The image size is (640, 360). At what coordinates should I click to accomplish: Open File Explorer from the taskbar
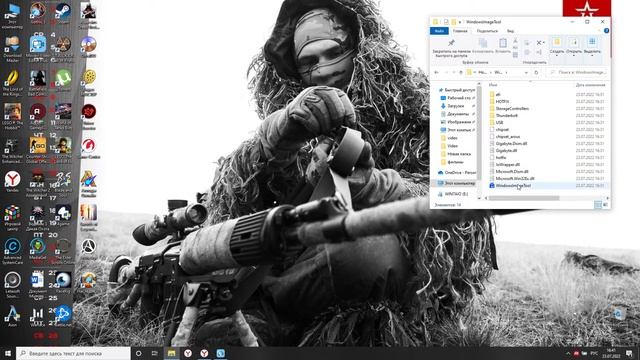point(171,353)
